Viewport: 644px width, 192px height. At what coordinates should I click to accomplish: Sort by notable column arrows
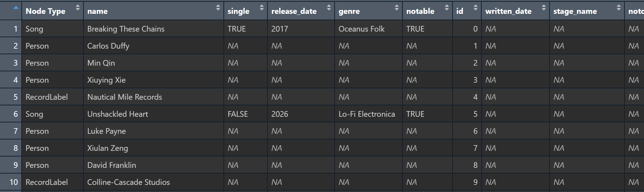(447, 7)
